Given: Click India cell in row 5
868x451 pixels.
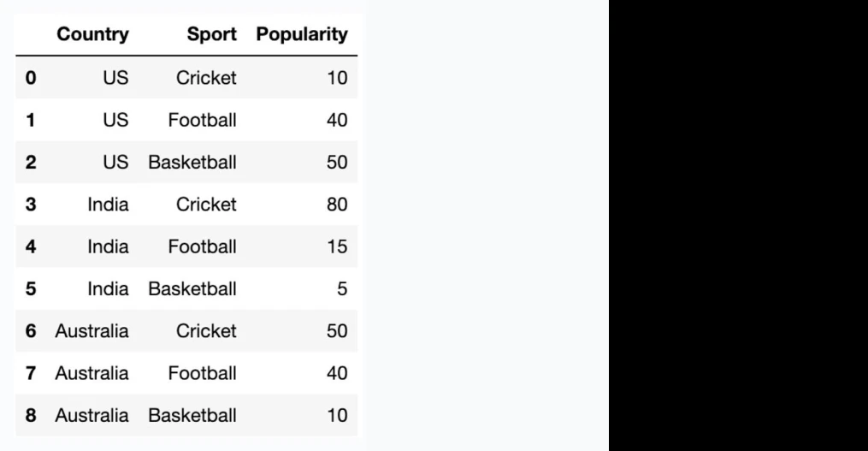Looking at the screenshot, I should pyautogui.click(x=108, y=288).
